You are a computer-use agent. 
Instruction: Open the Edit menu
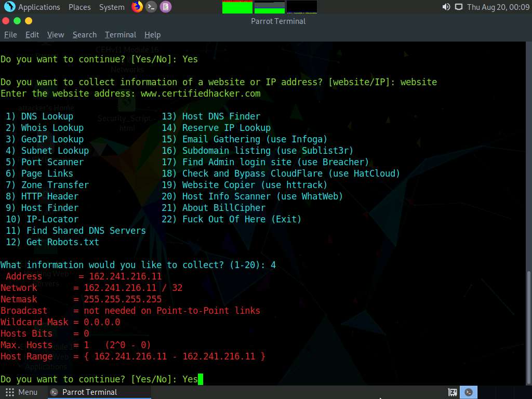coord(32,35)
